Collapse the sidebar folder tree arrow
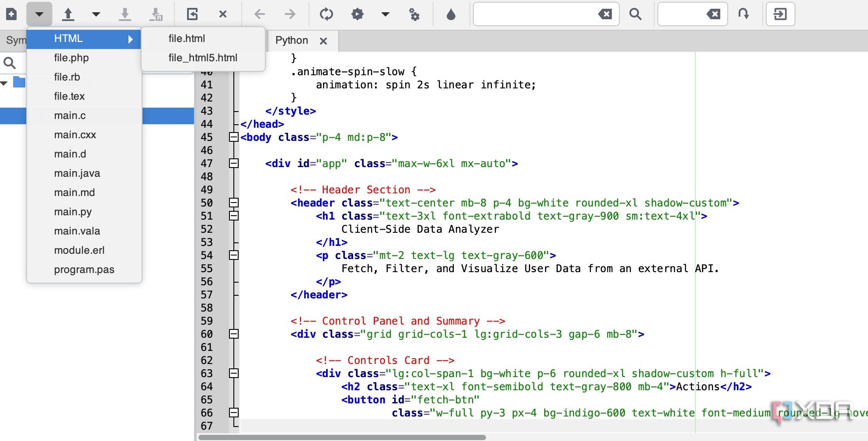This screenshot has height=441, width=868. [x=4, y=83]
